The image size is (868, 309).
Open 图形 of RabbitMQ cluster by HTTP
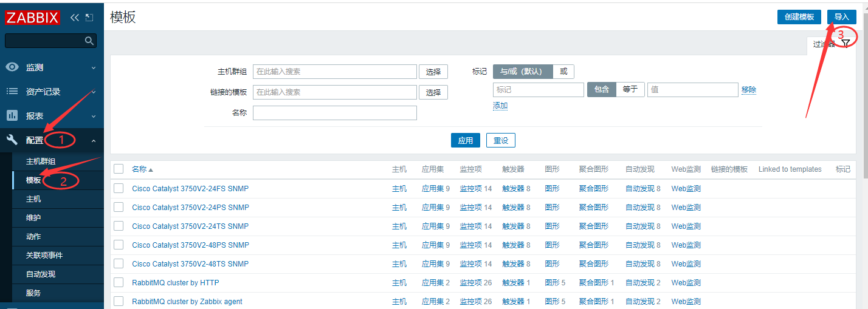pyautogui.click(x=553, y=283)
